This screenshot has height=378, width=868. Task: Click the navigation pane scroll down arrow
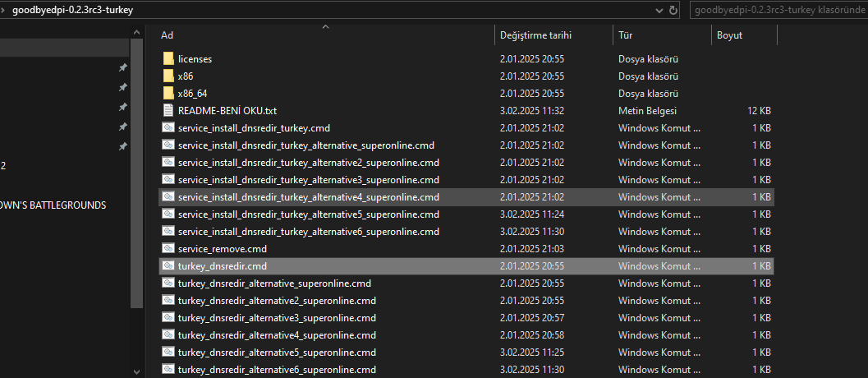point(137,371)
